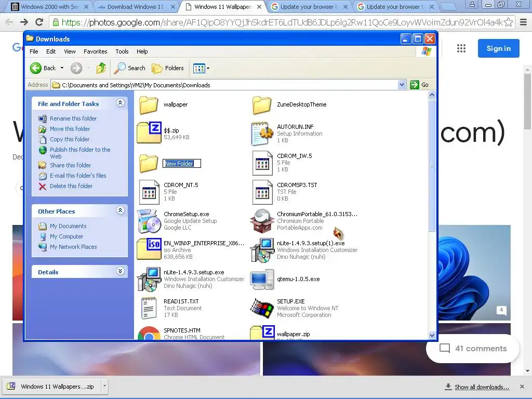
Task: Click the Go arrow button
Action: tap(415, 85)
